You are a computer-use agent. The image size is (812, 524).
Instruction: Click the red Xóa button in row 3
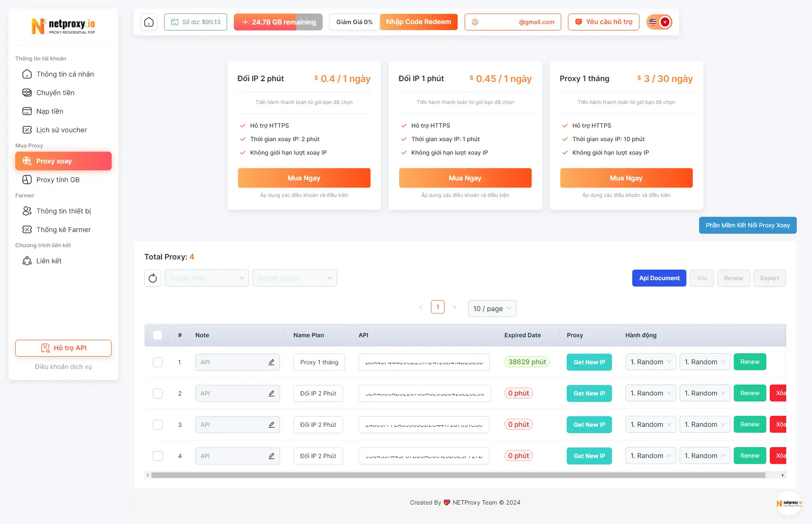(x=778, y=424)
